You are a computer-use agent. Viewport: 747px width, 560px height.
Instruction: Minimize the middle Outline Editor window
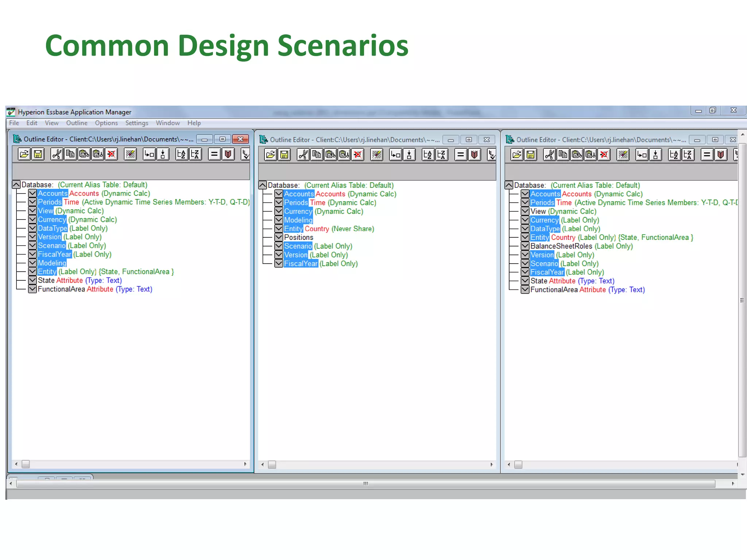coord(451,140)
